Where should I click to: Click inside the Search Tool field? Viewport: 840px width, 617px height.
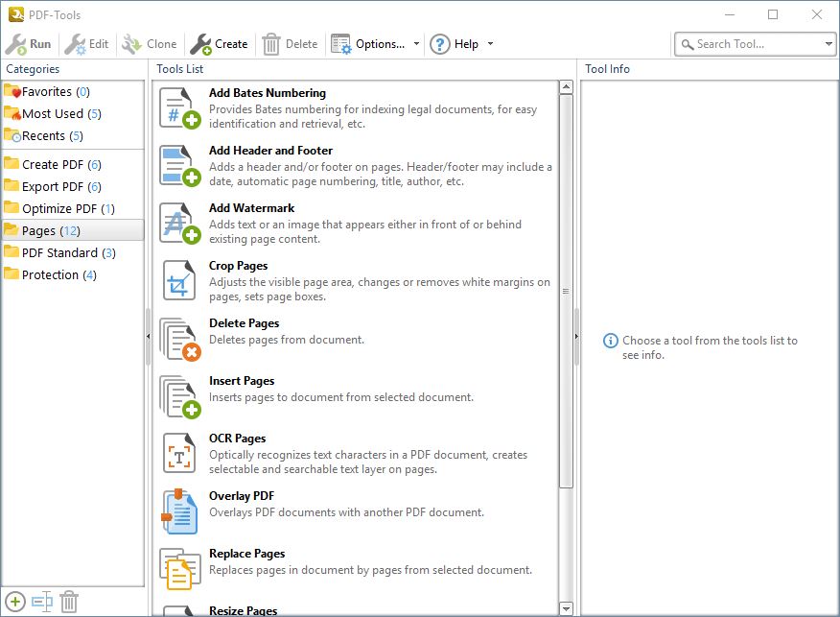748,43
